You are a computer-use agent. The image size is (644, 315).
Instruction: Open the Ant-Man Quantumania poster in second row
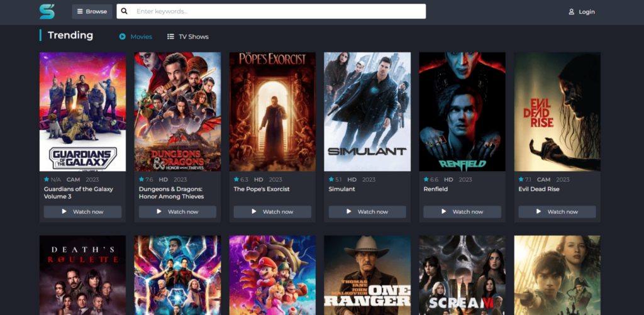[x=177, y=275]
